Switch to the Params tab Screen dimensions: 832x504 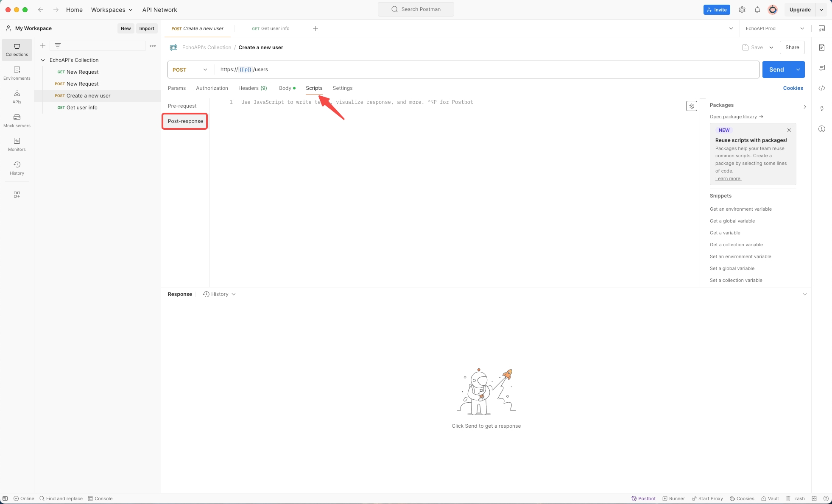coord(177,88)
